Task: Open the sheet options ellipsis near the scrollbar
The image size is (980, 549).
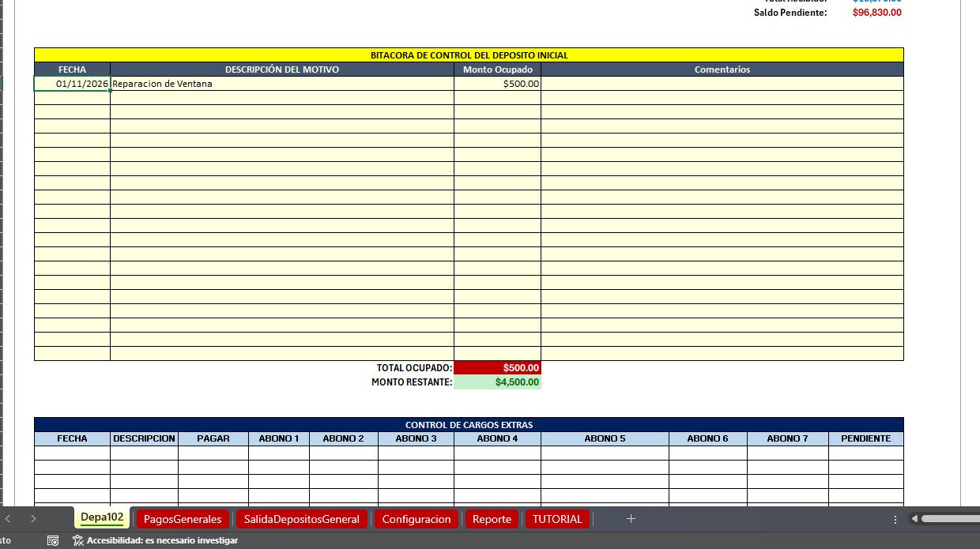Action: pos(894,519)
